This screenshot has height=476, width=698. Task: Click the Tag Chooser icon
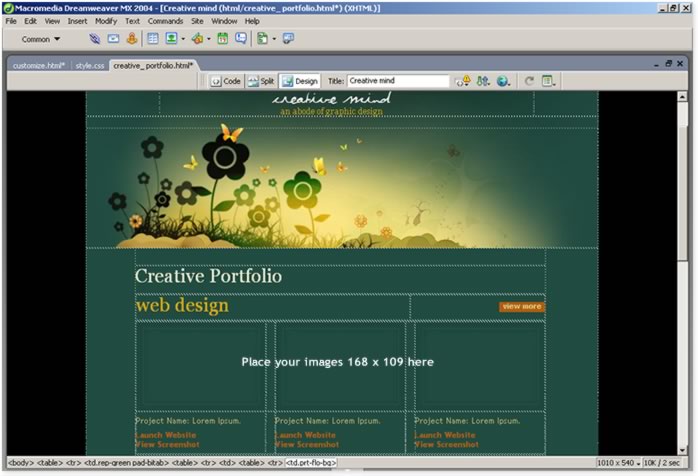click(288, 39)
